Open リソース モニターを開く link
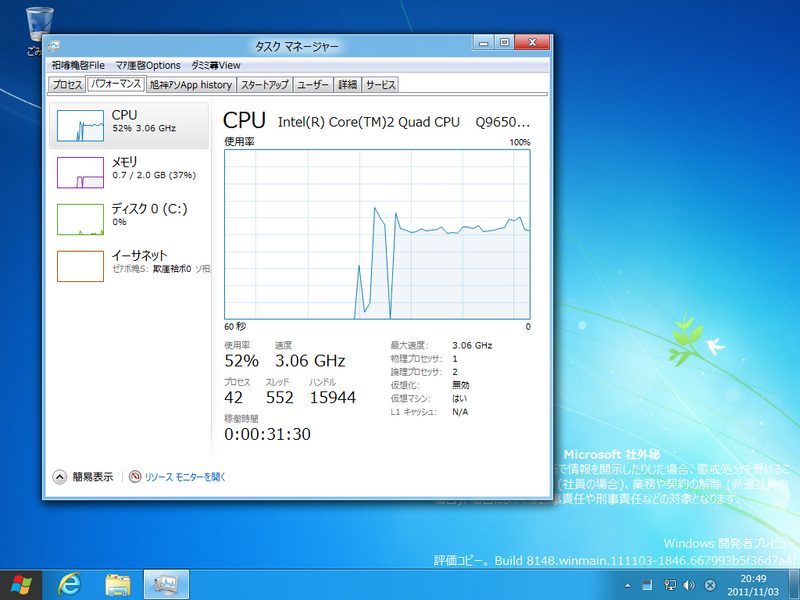The height and width of the screenshot is (600, 800). (185, 477)
